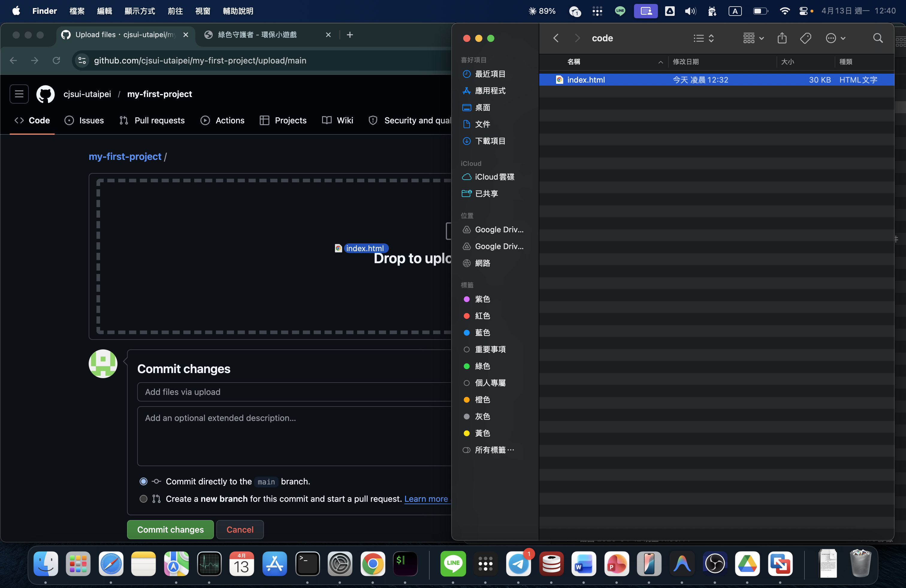Image resolution: width=906 pixels, height=588 pixels.
Task: Click the commit message field
Action: 294,392
